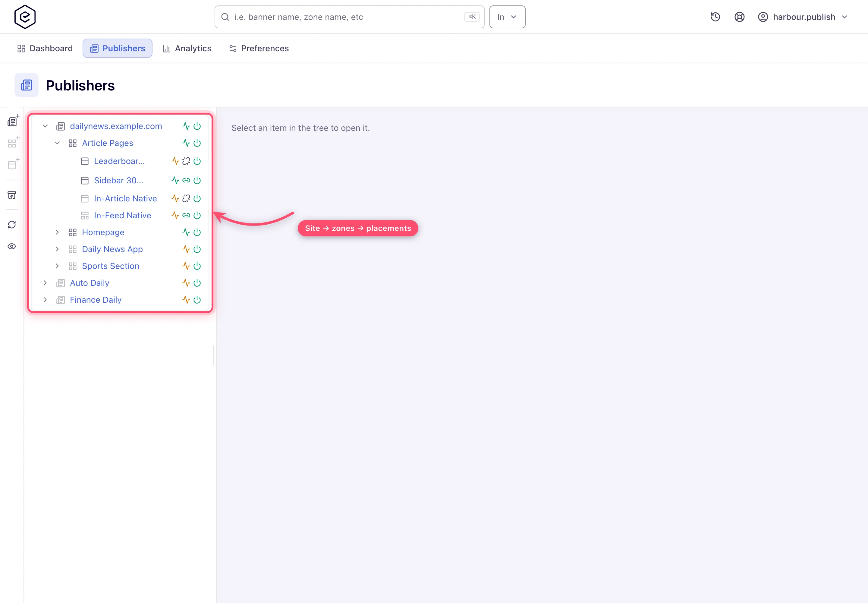Toggle power for Finance Daily site
This screenshot has height=603, width=868.
click(197, 300)
